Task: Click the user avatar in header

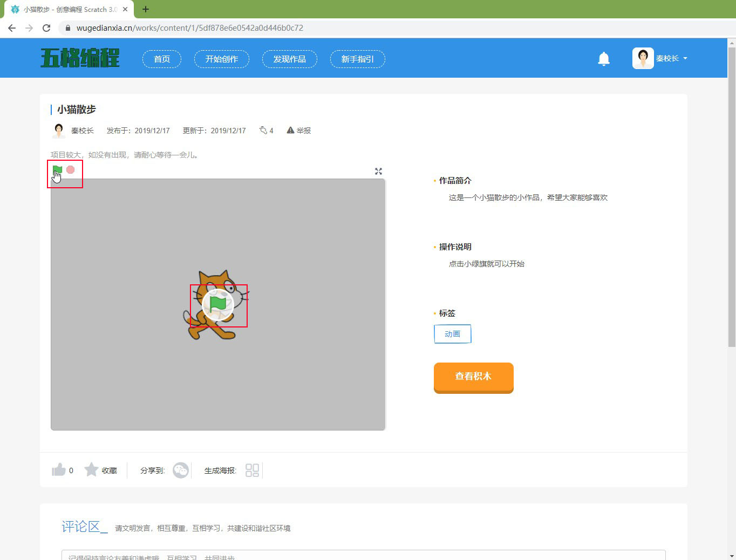Action: click(643, 58)
